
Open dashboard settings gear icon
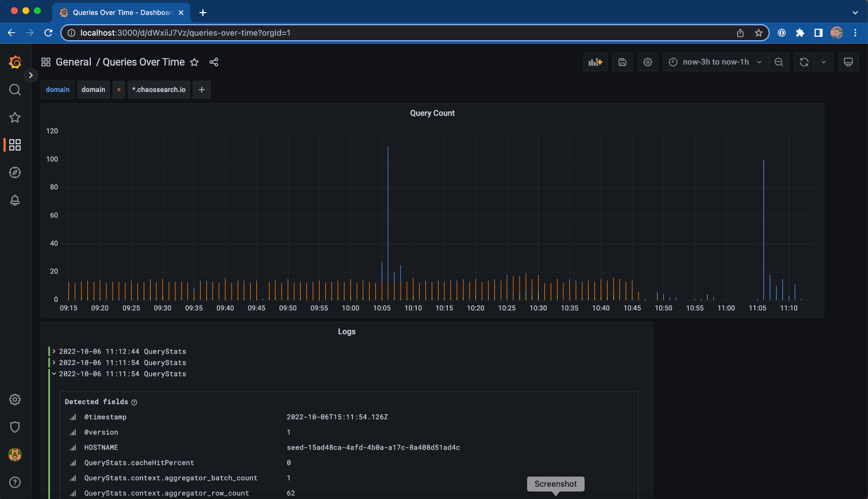(648, 62)
